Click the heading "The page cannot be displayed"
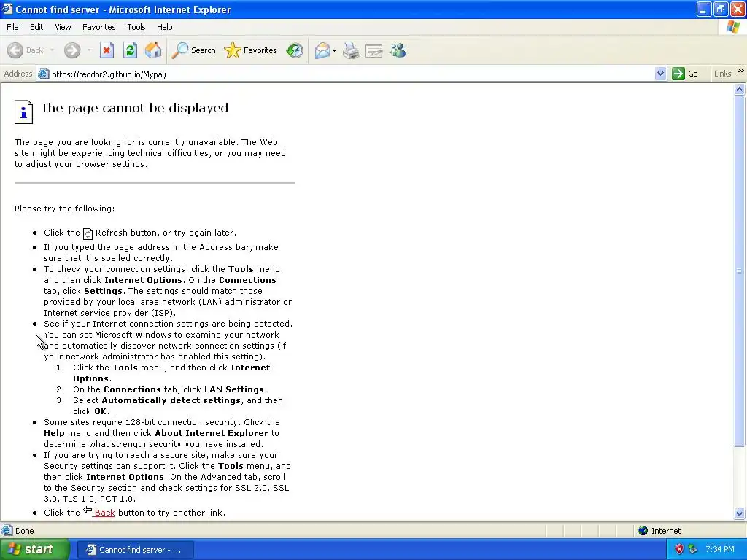 coord(134,108)
